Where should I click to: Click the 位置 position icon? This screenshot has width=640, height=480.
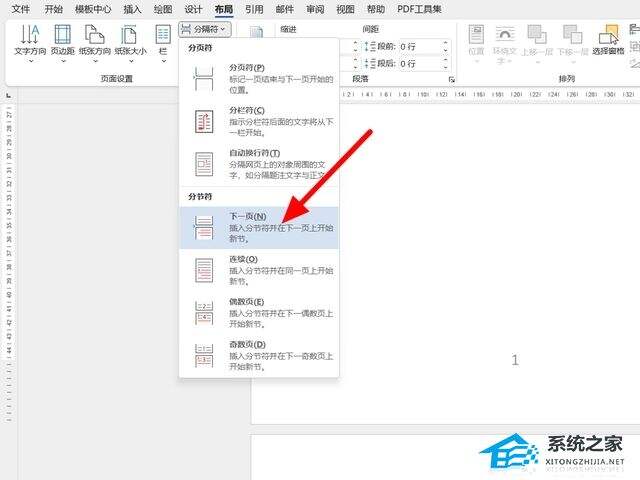(x=476, y=34)
